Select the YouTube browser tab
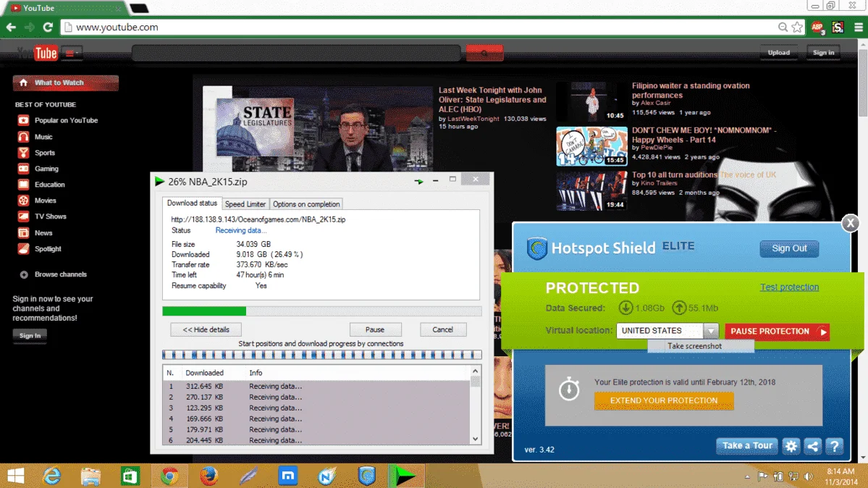 tap(64, 8)
